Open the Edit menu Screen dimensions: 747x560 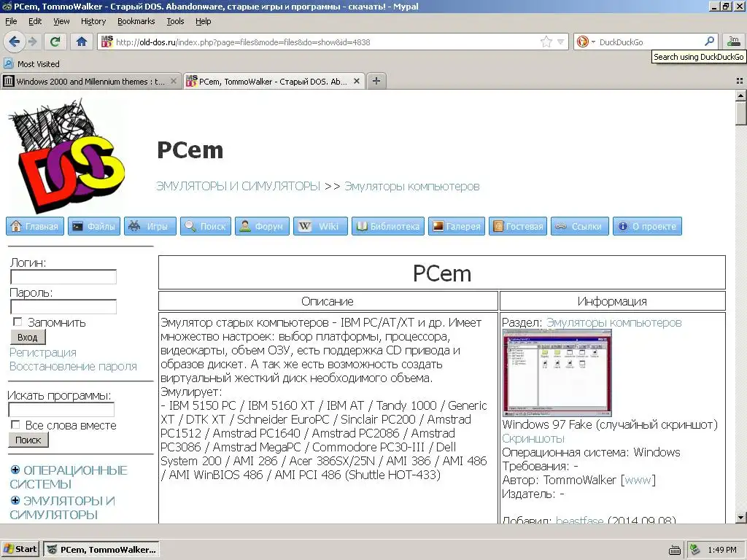tap(35, 21)
